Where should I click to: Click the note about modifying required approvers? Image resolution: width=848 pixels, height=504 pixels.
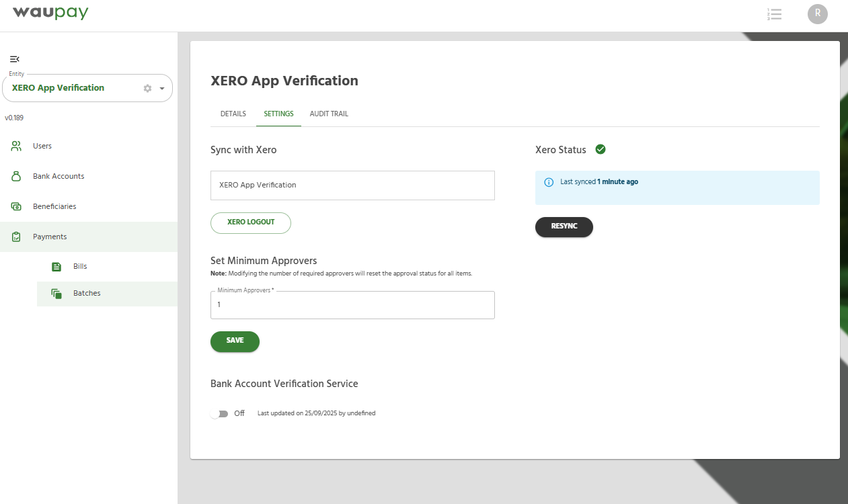click(342, 274)
